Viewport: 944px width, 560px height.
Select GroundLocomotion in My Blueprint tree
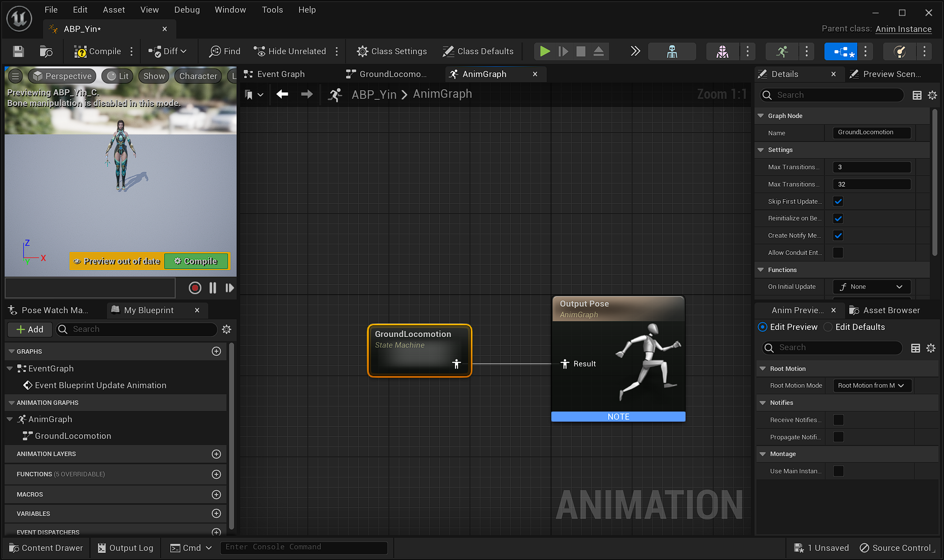click(72, 436)
